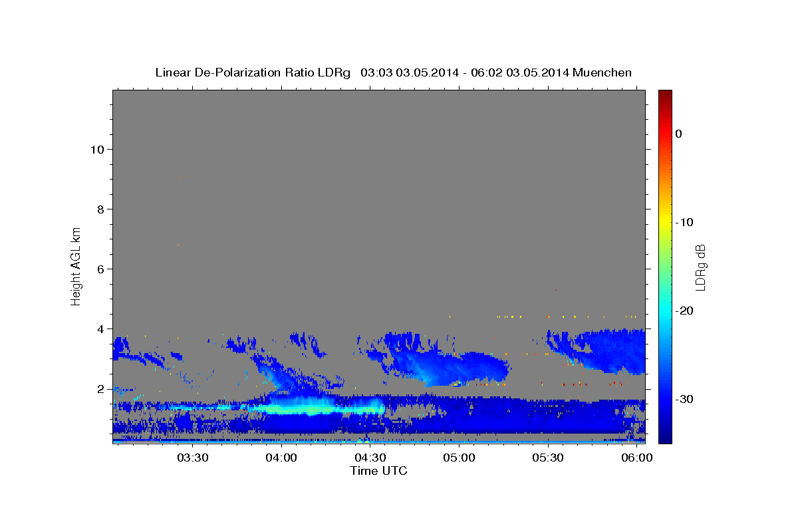Click the 'Height AGL km' axis label
798x532 pixels.
tap(76, 265)
